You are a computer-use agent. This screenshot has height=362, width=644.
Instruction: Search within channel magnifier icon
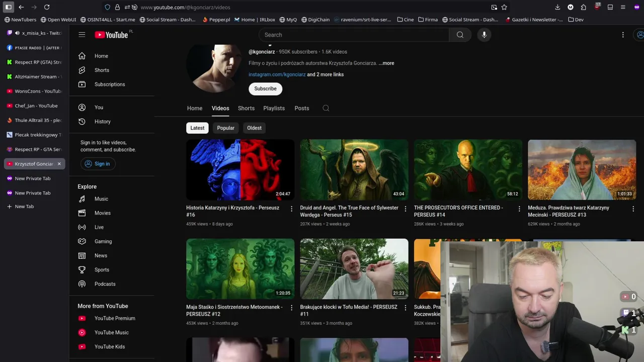click(x=326, y=108)
